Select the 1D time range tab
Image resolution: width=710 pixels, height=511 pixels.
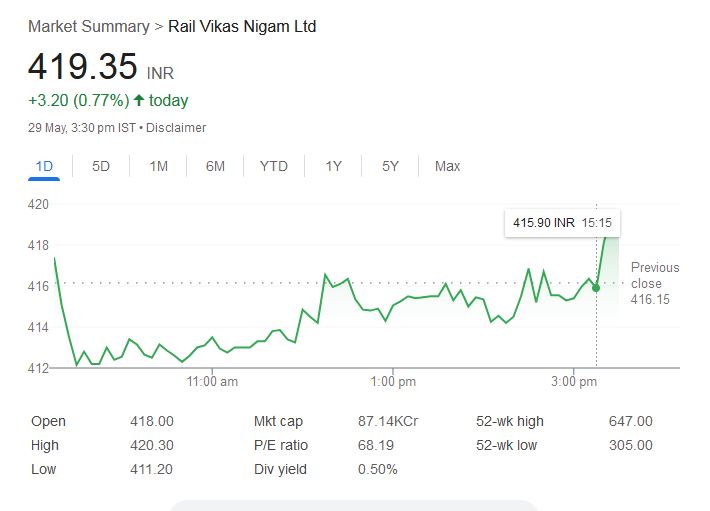[44, 166]
